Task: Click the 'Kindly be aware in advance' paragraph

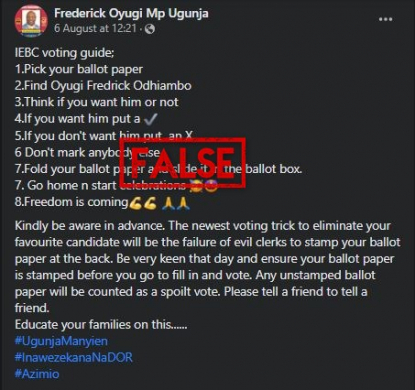Action: coord(207,267)
